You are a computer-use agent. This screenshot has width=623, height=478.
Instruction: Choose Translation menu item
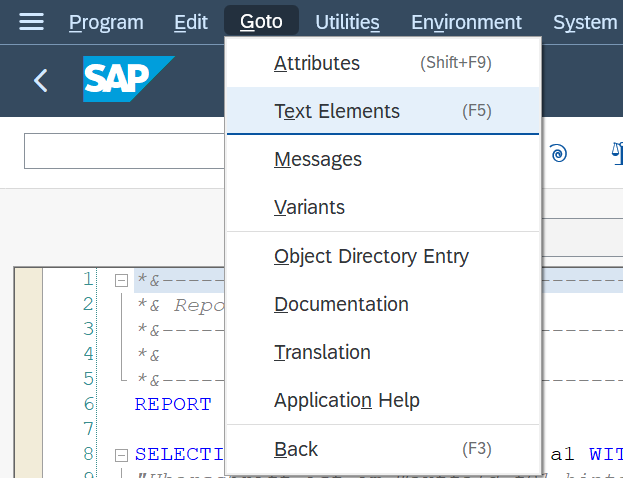pyautogui.click(x=383, y=352)
